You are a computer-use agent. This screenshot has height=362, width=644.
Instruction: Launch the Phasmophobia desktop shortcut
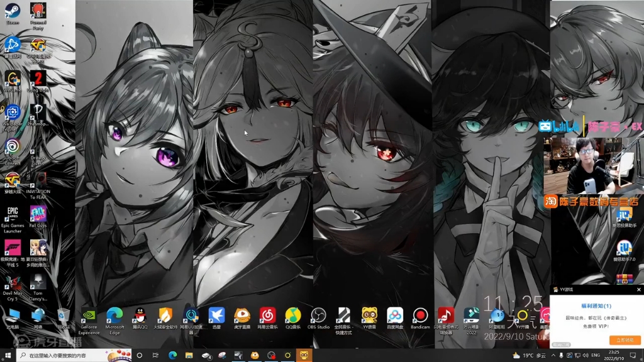click(38, 115)
